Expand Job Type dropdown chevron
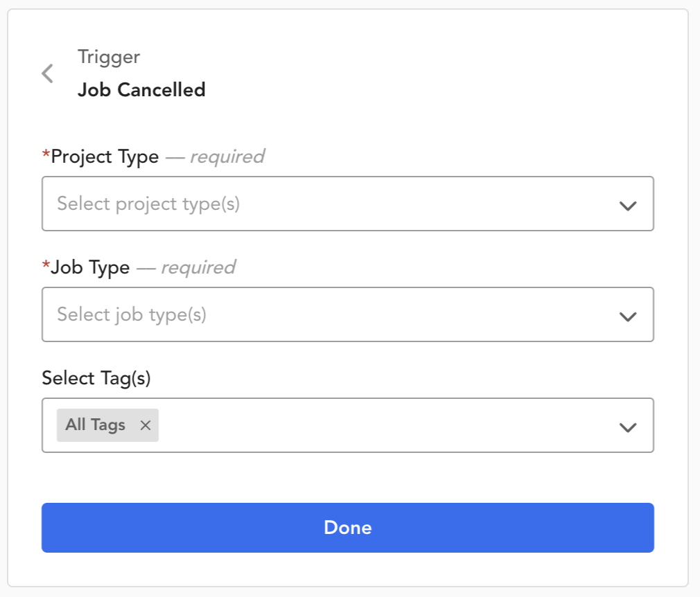The width and height of the screenshot is (700, 597). 628,316
